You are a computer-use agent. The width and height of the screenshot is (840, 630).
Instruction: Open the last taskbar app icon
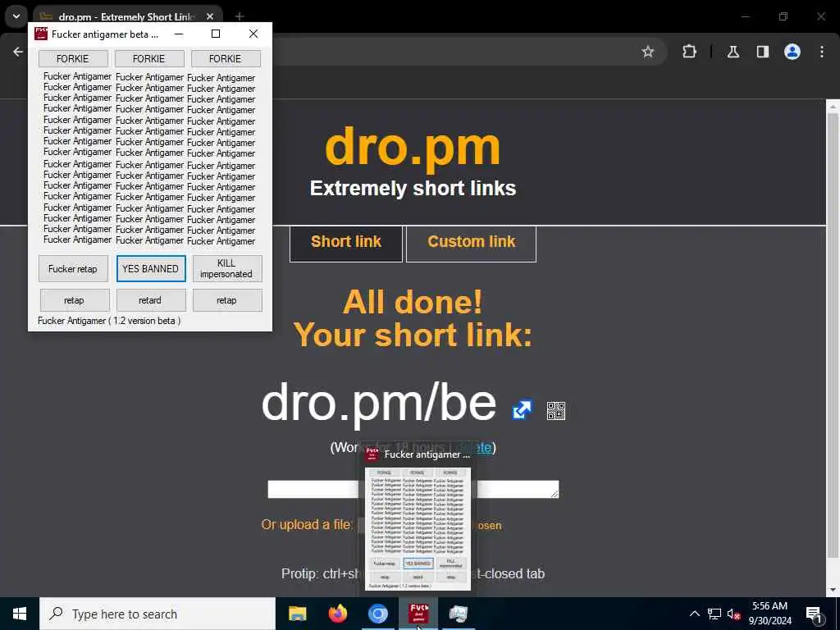click(459, 614)
